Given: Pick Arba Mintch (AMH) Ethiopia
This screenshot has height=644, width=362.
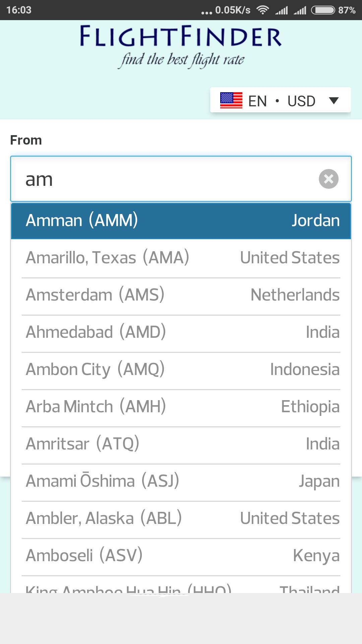Looking at the screenshot, I should tap(181, 407).
